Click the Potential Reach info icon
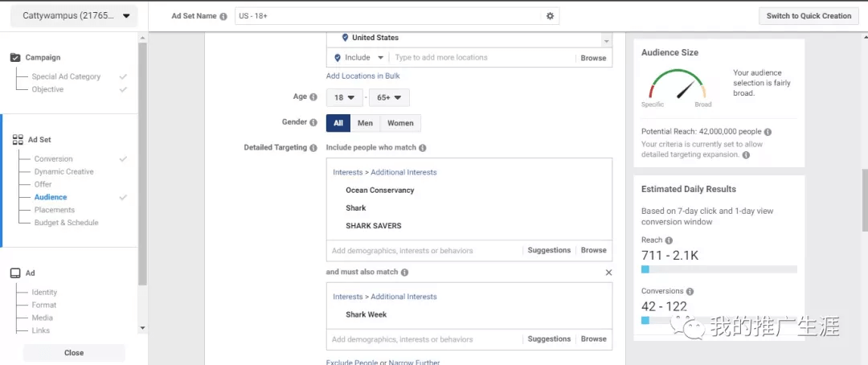Image resolution: width=868 pixels, height=365 pixels. pos(768,132)
